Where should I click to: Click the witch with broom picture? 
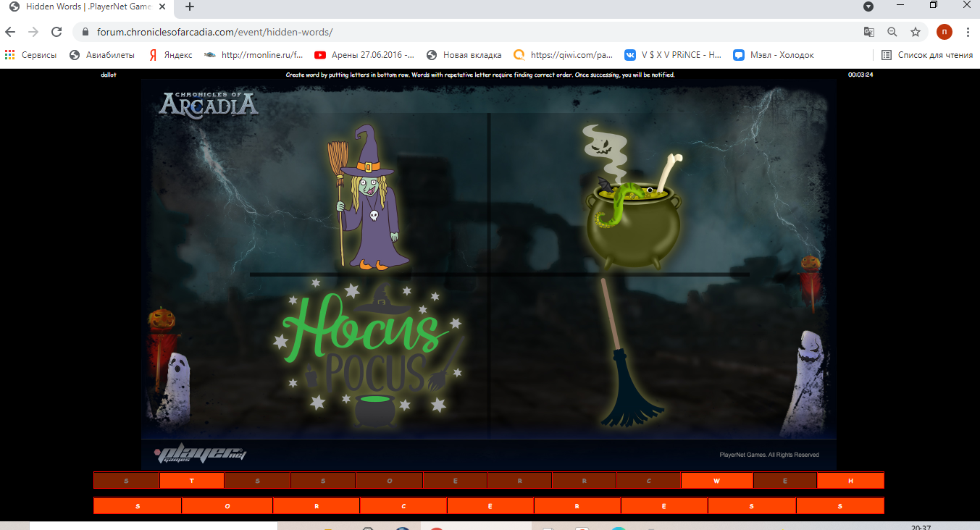coord(366,198)
